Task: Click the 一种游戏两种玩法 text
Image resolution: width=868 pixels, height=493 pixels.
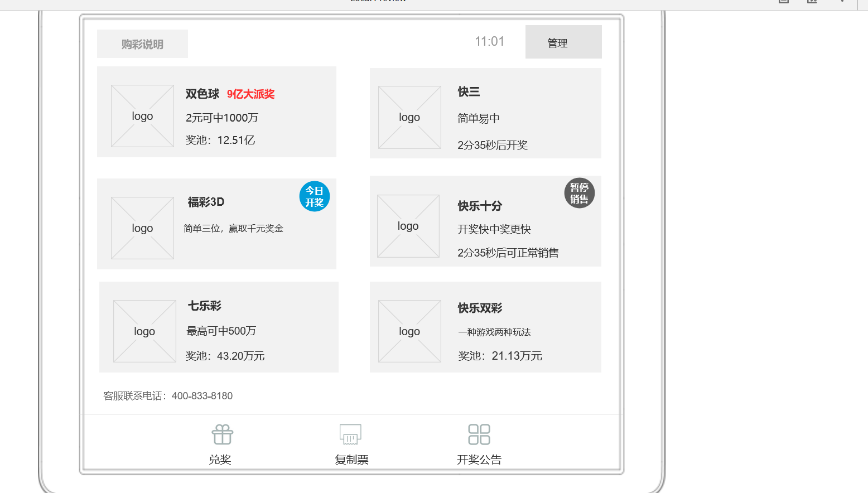Action: pyautogui.click(x=494, y=332)
